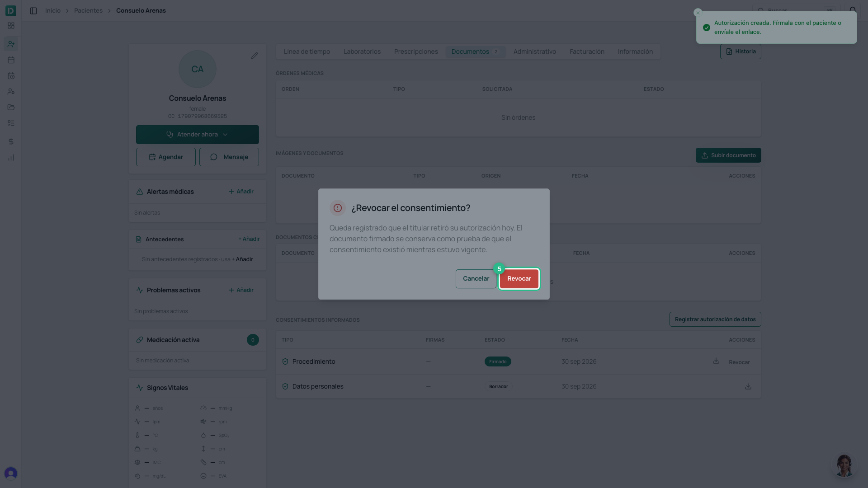Open the calendar icon in sidebar

click(11, 60)
